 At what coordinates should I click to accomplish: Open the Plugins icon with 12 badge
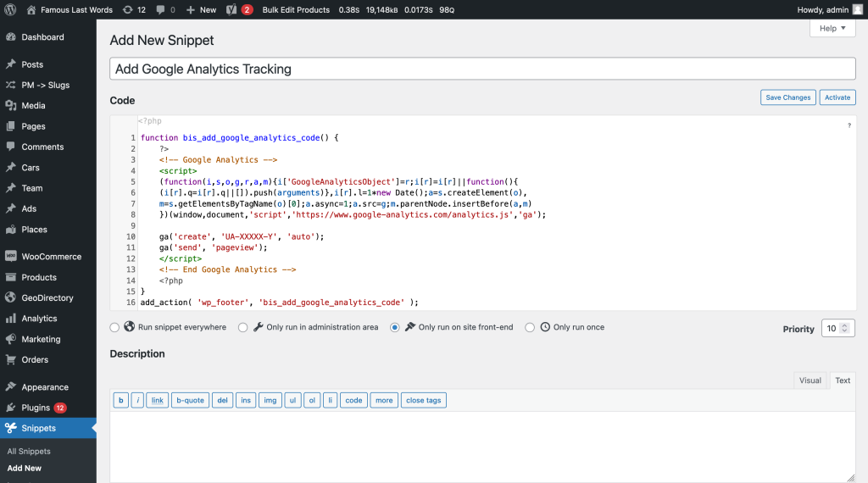[x=10, y=408]
